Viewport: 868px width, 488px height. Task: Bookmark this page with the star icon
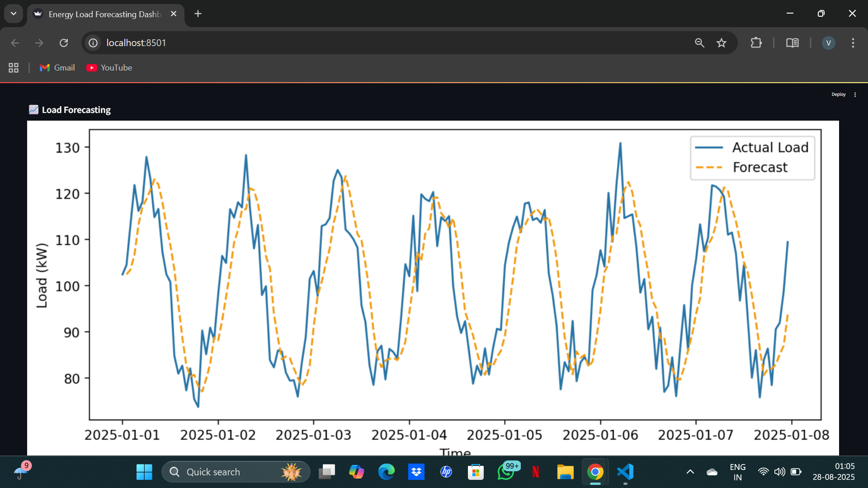point(722,43)
